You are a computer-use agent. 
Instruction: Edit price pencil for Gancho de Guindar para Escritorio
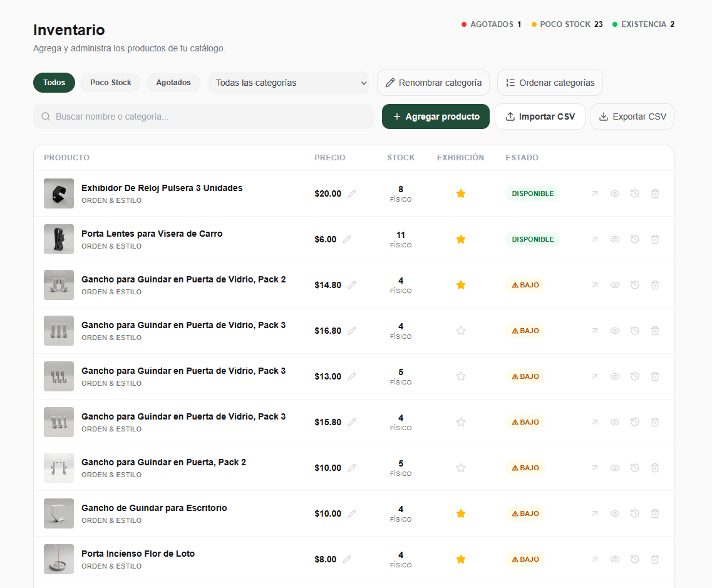point(352,513)
